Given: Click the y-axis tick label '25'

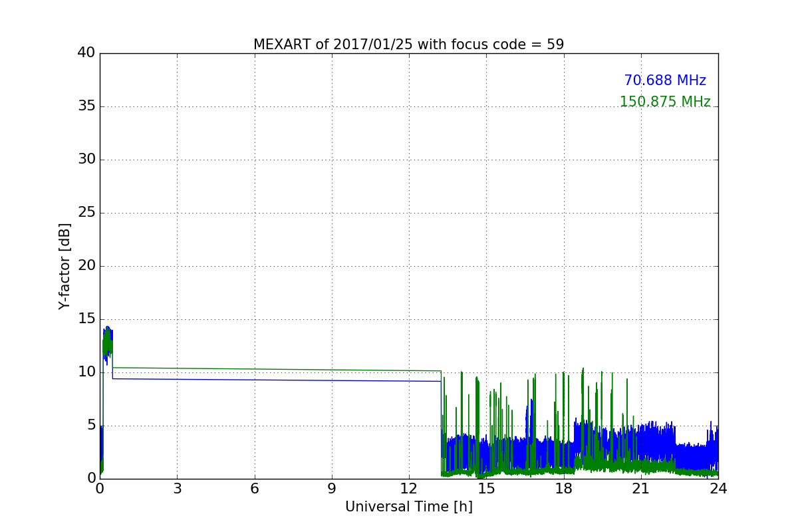Looking at the screenshot, I should click(86, 213).
